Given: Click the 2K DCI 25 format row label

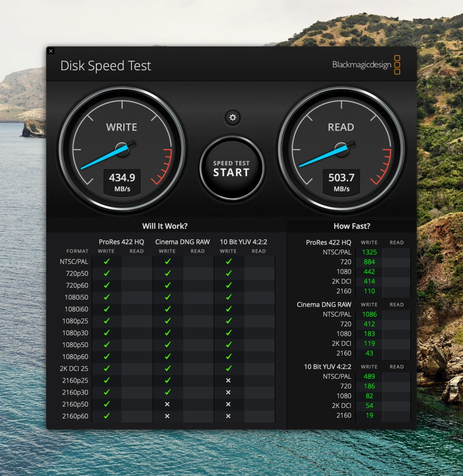Looking at the screenshot, I should click(74, 369).
